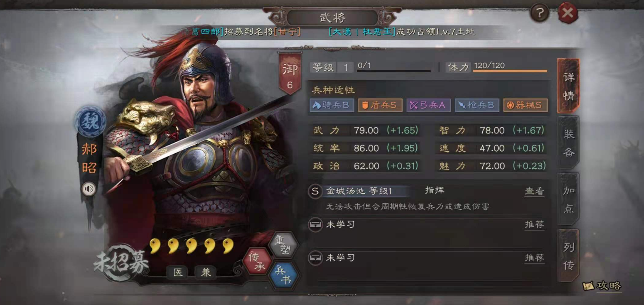Open the help question mark icon
This screenshot has height=305, width=644.
point(539,13)
